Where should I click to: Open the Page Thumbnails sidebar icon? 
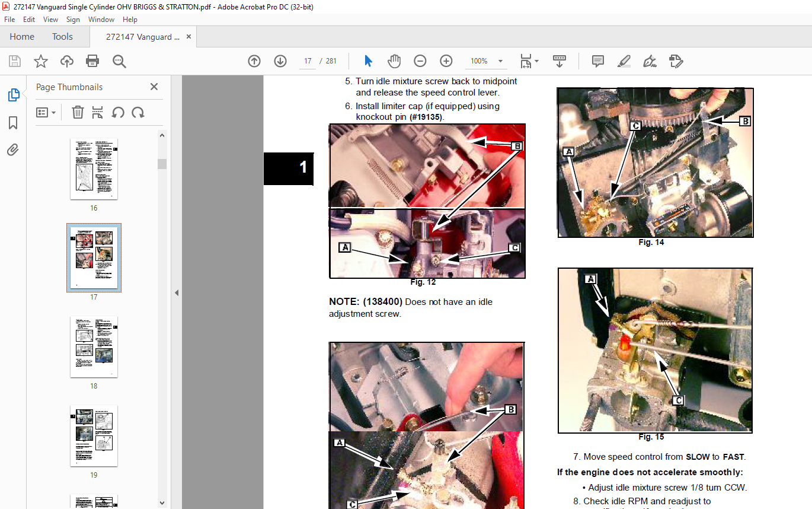click(13, 95)
